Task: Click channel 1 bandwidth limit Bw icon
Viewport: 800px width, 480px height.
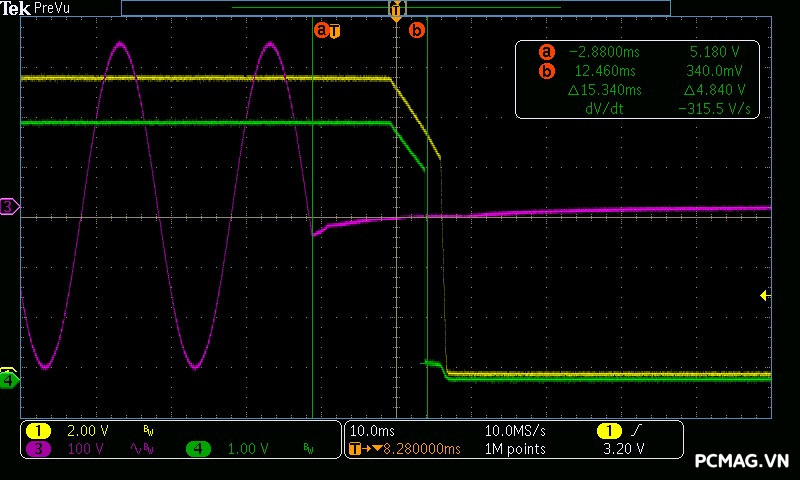Action: pos(148,432)
